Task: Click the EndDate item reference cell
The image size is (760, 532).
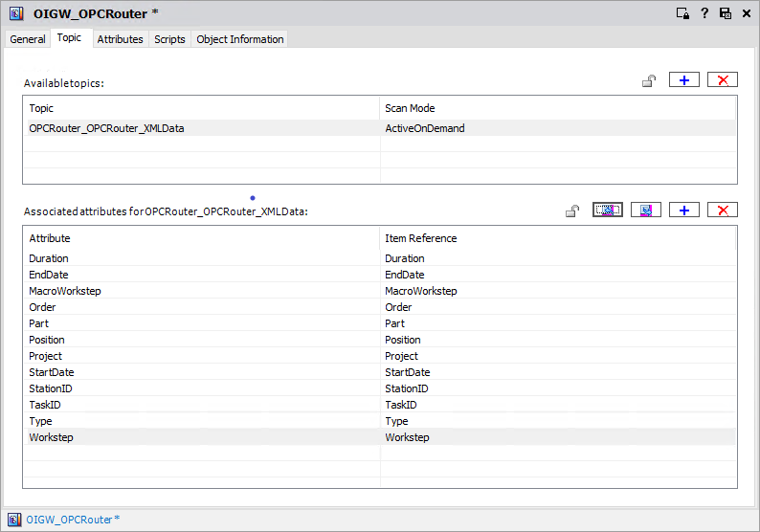Action: point(558,275)
